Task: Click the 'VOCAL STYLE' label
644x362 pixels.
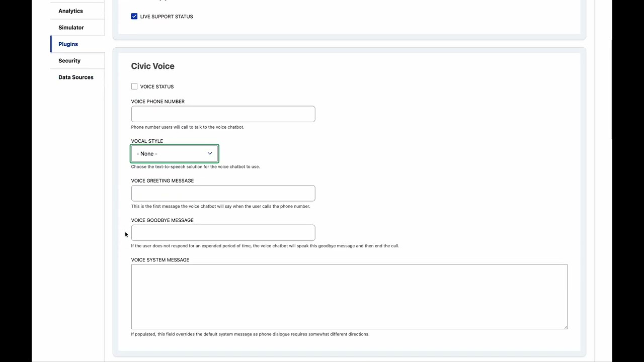Action: [147, 141]
